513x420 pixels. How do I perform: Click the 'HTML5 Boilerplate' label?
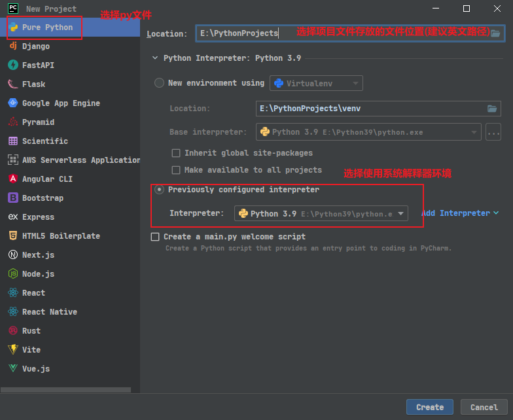[62, 236]
